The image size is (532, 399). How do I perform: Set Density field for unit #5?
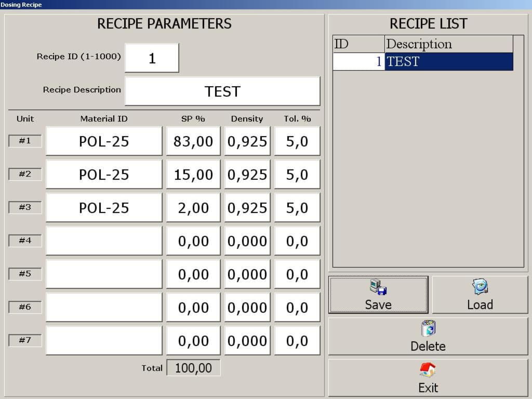coord(247,274)
